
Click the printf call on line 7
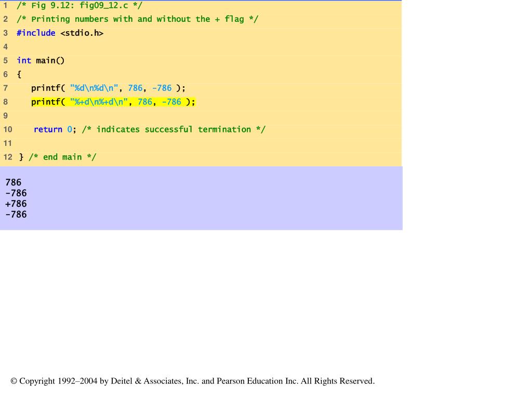[108, 88]
